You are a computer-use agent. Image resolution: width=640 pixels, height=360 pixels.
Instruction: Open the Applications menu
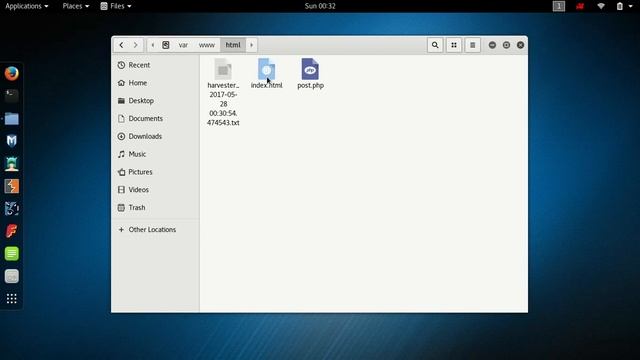coord(27,6)
